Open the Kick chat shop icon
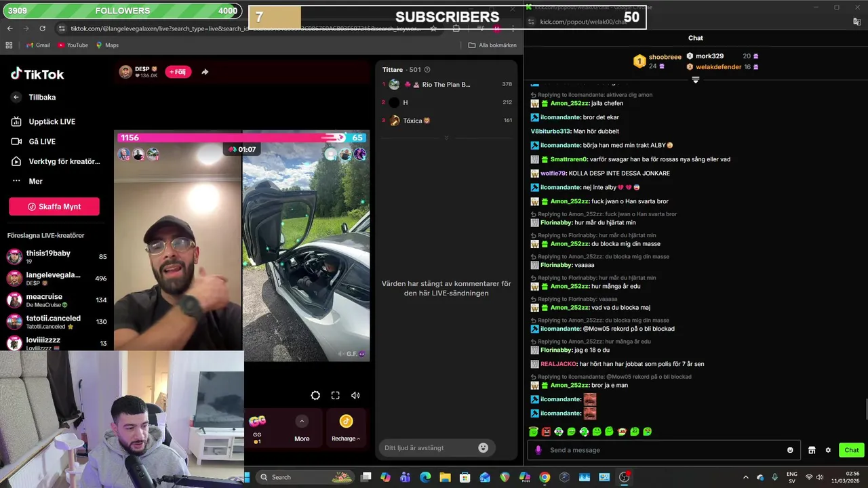Viewport: 868px width, 488px height. (811, 450)
